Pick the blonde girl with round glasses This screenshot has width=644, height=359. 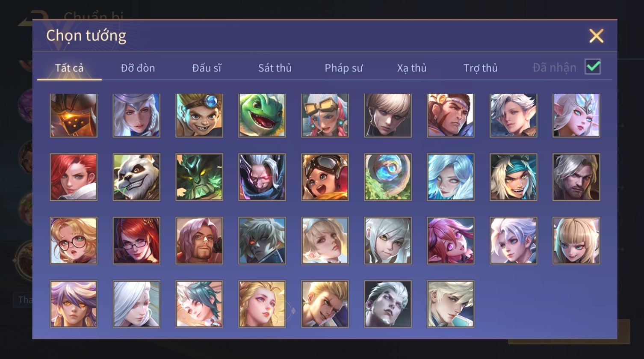click(74, 240)
